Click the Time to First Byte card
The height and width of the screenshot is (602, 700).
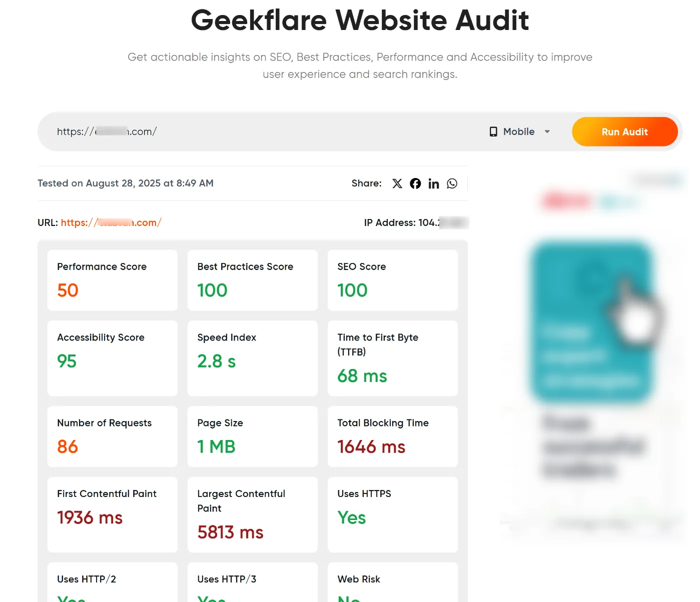point(392,358)
